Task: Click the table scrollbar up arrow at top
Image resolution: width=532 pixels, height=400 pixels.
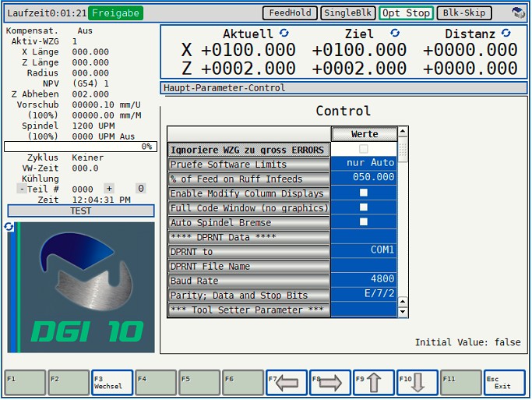Action: point(403,131)
